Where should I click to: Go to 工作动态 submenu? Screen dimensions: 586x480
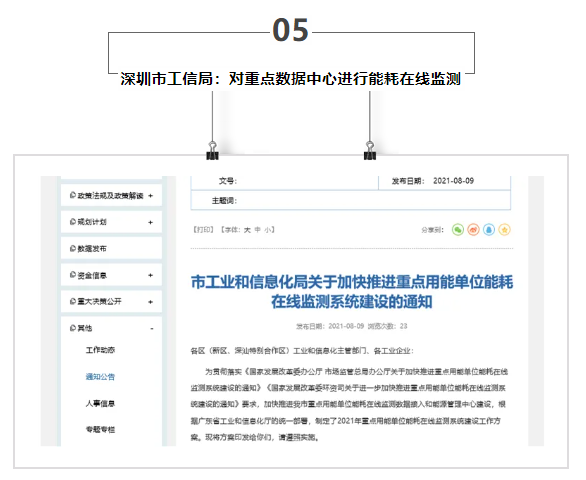click(100, 350)
